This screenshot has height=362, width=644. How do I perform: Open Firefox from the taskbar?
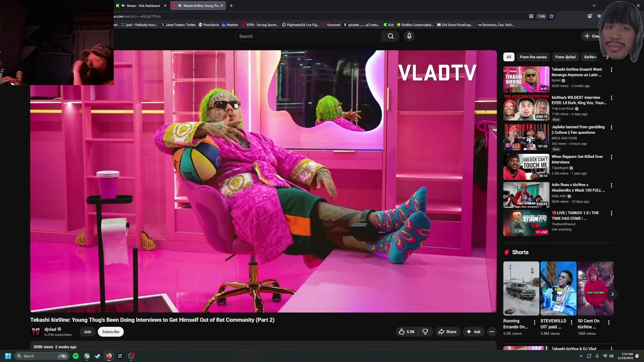109,356
